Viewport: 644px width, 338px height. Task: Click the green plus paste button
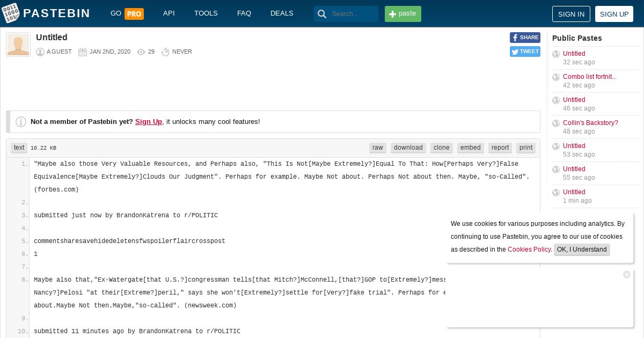(x=403, y=14)
